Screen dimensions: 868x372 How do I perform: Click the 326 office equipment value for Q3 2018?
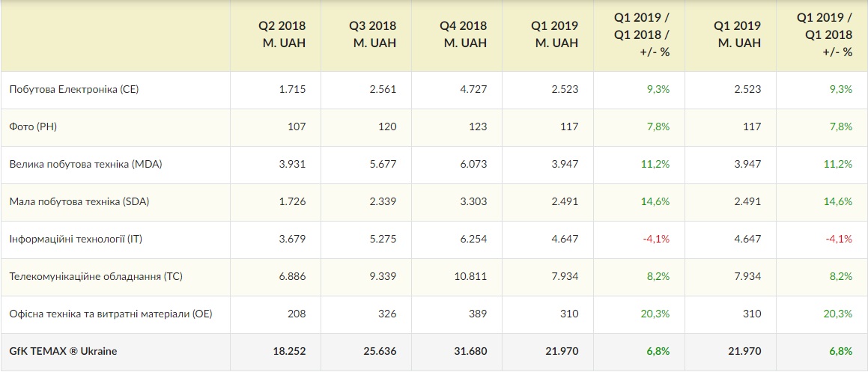[387, 314]
